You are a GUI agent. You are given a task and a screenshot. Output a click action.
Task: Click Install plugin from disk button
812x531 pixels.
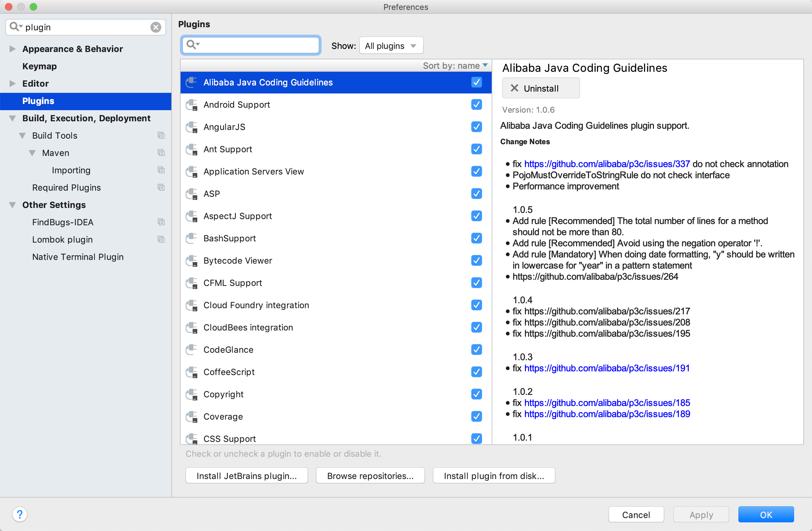click(494, 476)
